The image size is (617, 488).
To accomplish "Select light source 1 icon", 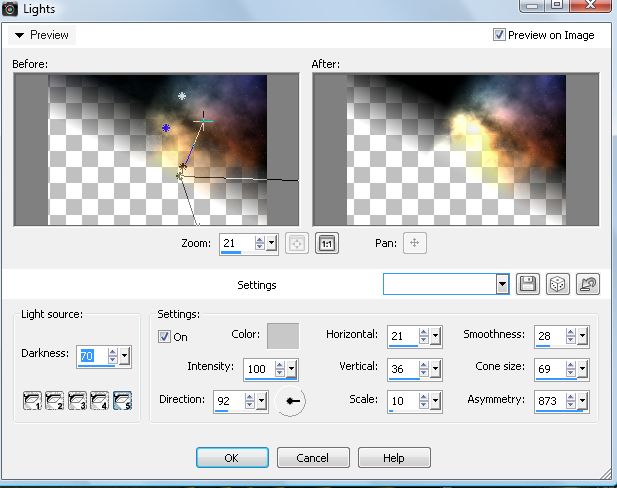I will pos(32,402).
